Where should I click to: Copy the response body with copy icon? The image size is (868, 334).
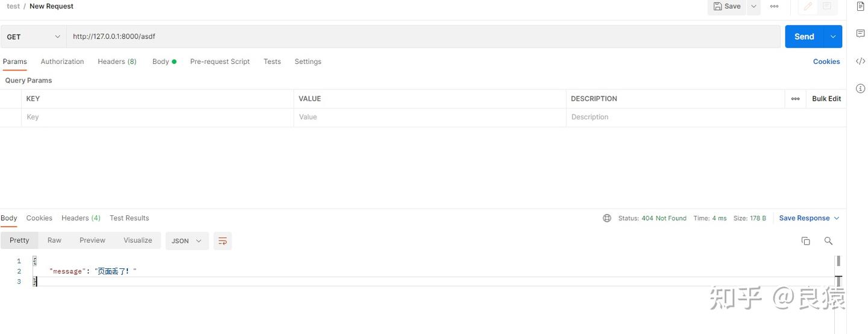(x=805, y=241)
